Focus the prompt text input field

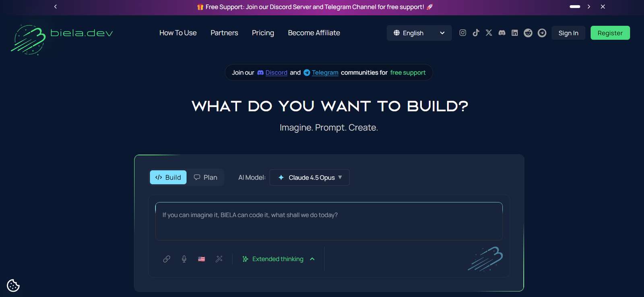(x=328, y=221)
